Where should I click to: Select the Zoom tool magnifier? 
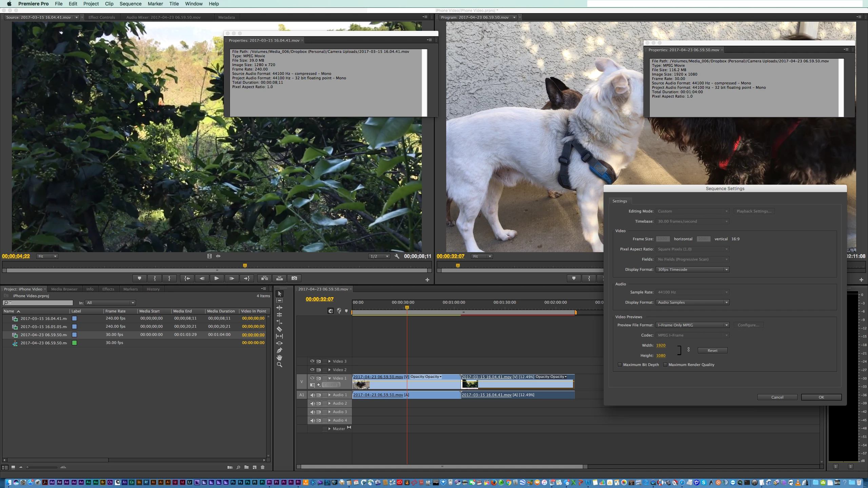coord(279,365)
